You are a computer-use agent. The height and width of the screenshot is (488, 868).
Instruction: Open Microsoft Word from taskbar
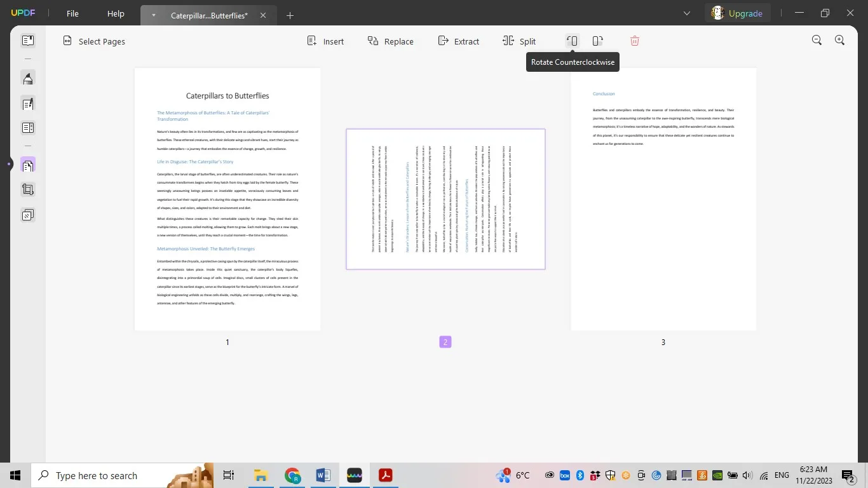click(323, 475)
